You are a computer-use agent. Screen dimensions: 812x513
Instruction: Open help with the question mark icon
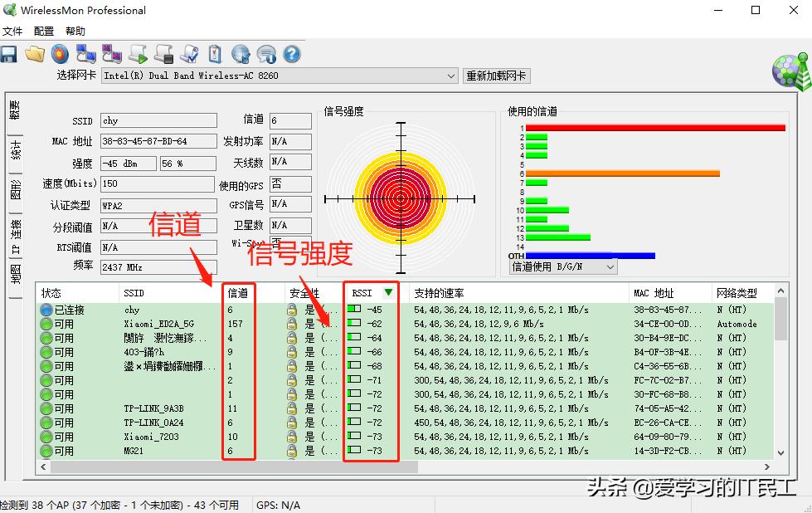tap(292, 53)
